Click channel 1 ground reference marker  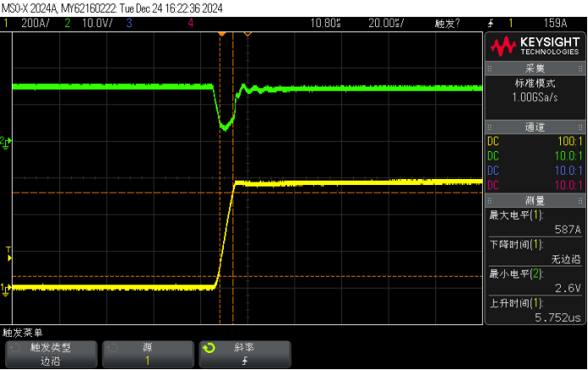click(6, 289)
